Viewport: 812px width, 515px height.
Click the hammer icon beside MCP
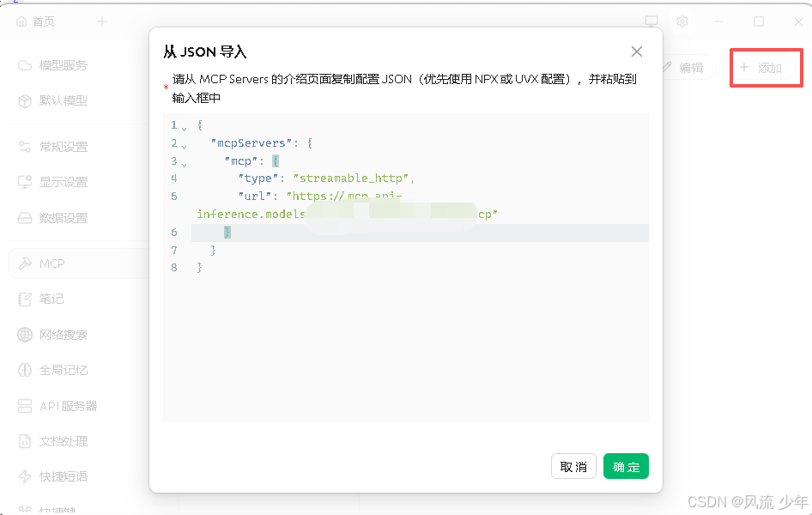pos(25,264)
